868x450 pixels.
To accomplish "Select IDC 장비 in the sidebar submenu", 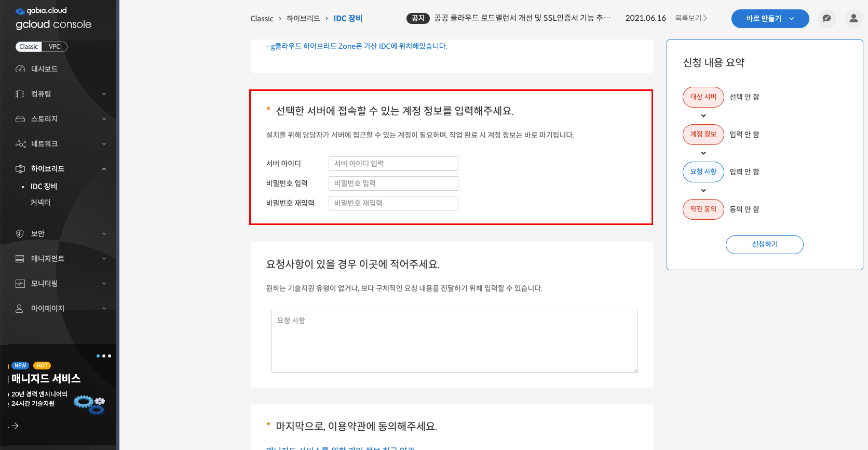I will pos(44,187).
